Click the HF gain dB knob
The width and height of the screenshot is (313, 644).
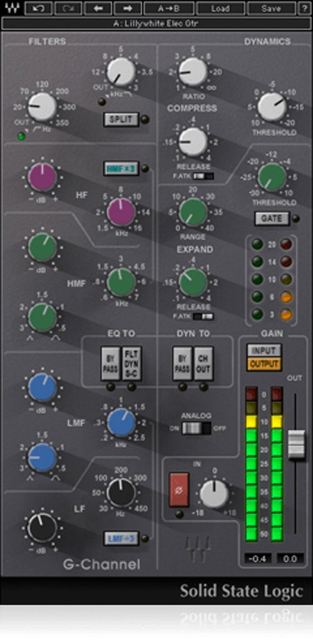coord(43,177)
